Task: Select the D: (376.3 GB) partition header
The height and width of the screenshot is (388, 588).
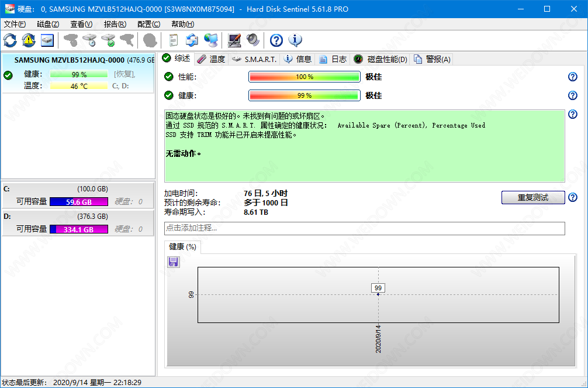Action: (x=78, y=217)
